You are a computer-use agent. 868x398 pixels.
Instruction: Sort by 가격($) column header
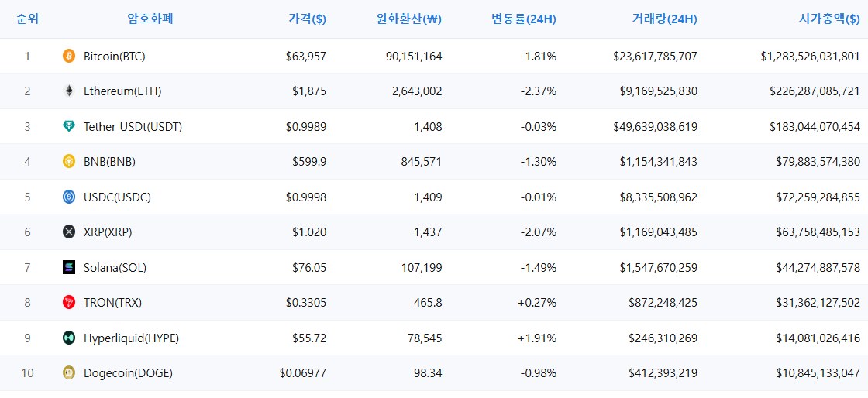tap(307, 19)
